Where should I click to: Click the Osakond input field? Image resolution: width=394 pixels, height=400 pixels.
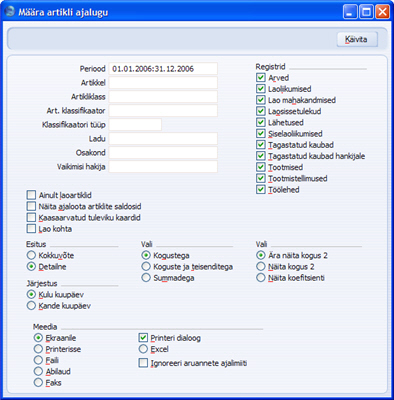(163, 153)
